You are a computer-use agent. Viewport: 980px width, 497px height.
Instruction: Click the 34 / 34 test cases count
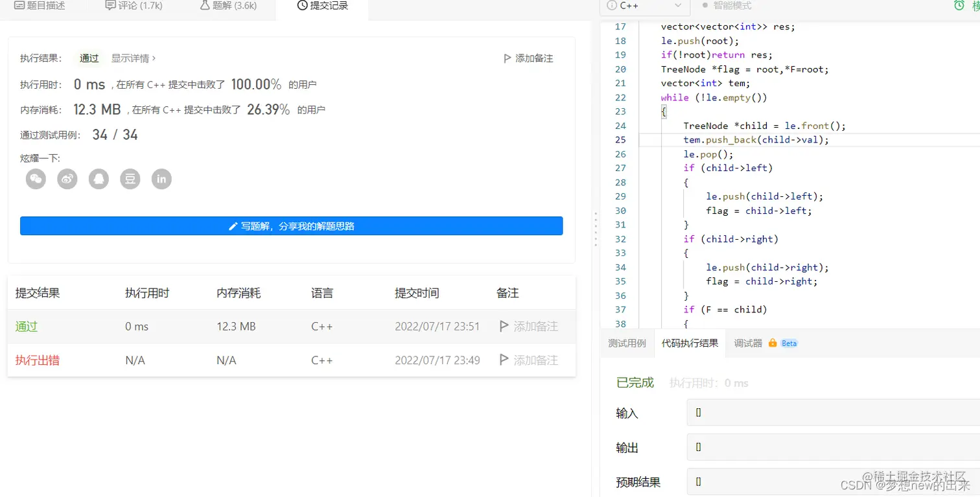click(115, 135)
